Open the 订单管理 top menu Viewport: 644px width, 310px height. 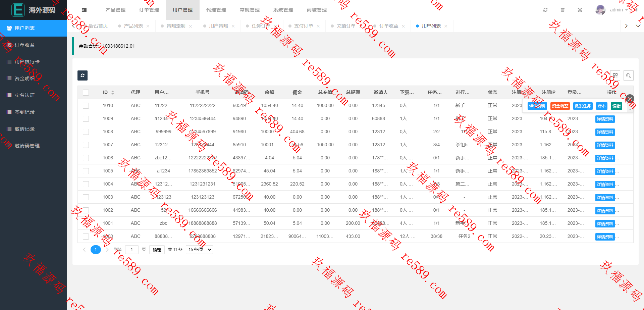coord(149,10)
